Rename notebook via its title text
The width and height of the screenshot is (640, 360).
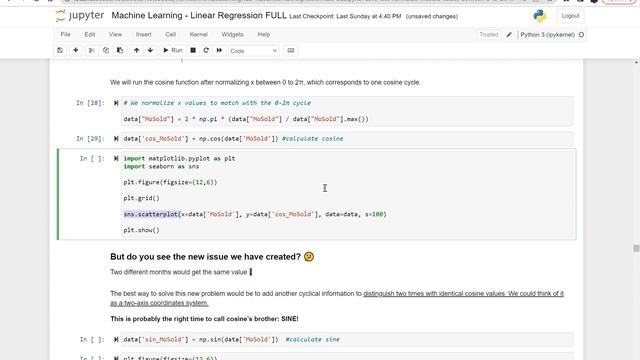click(199, 16)
